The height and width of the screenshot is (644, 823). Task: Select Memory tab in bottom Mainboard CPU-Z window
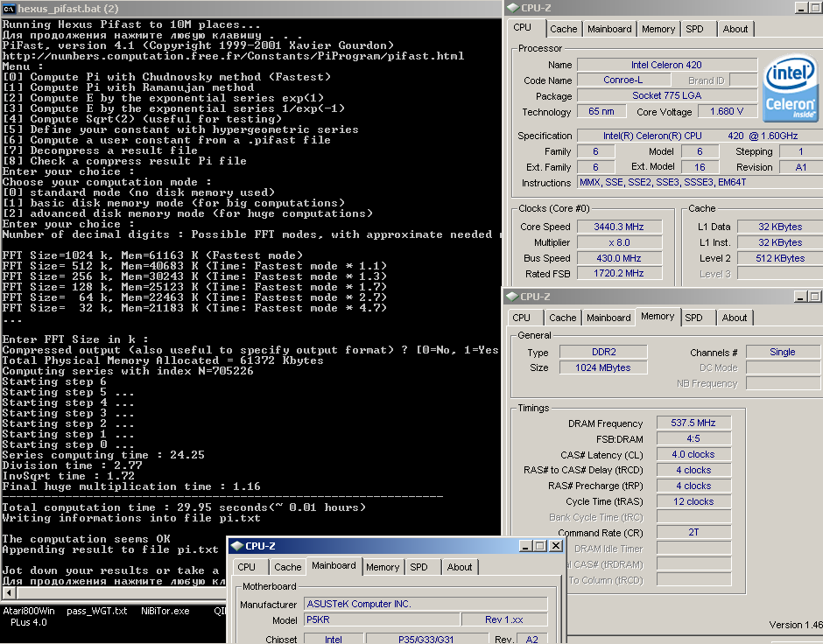(383, 567)
